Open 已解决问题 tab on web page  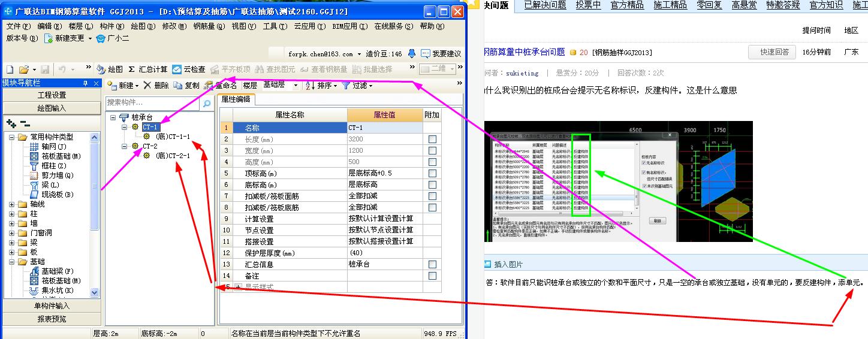pos(545,5)
